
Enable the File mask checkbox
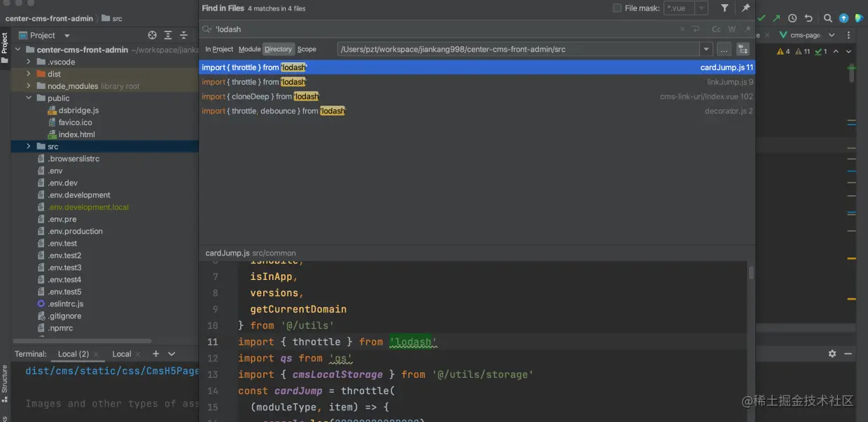(x=617, y=8)
